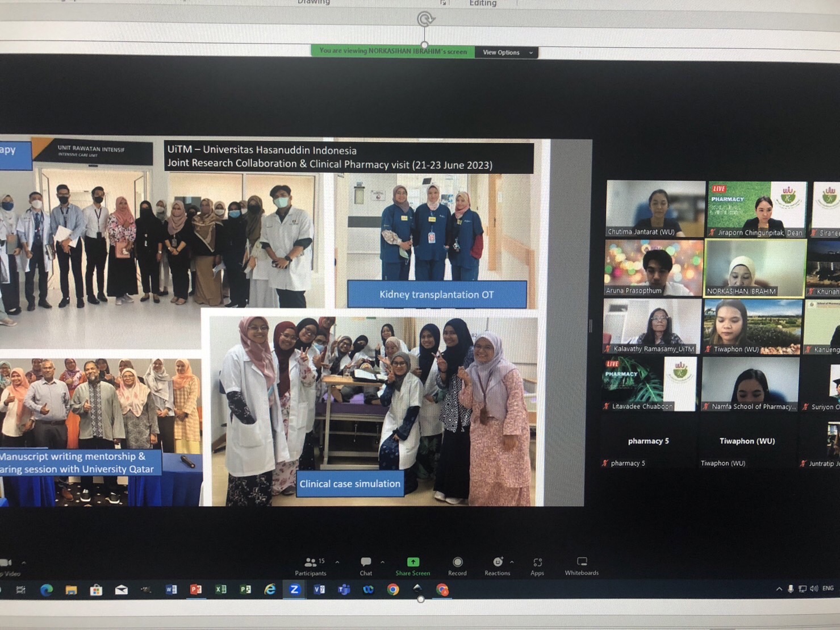
Task: Select Kalavathy Ramasamy_UiTM video tile
Action: click(x=652, y=327)
